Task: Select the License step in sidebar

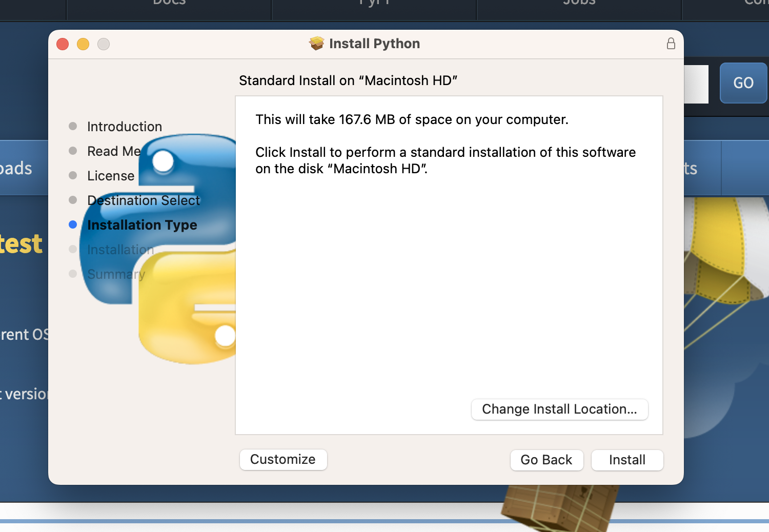Action: pos(111,176)
